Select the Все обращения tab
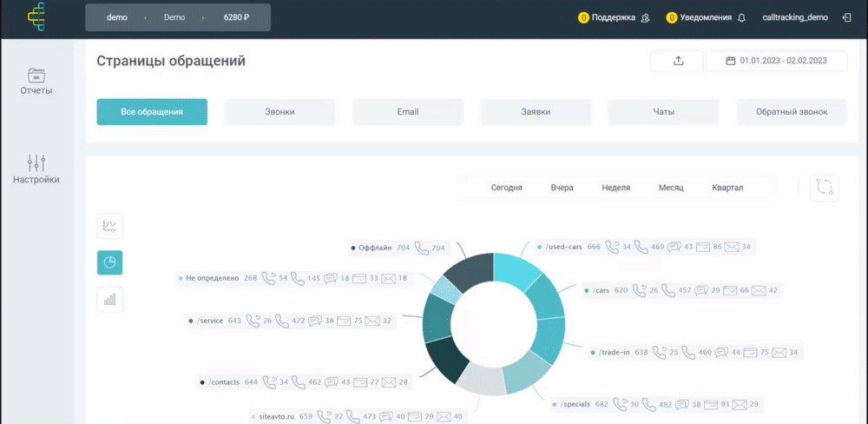This screenshot has height=424, width=868. [x=152, y=112]
